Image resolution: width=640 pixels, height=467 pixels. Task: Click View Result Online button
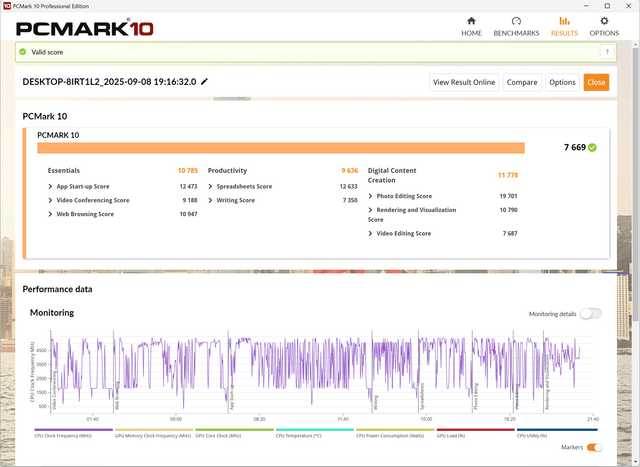click(x=464, y=82)
